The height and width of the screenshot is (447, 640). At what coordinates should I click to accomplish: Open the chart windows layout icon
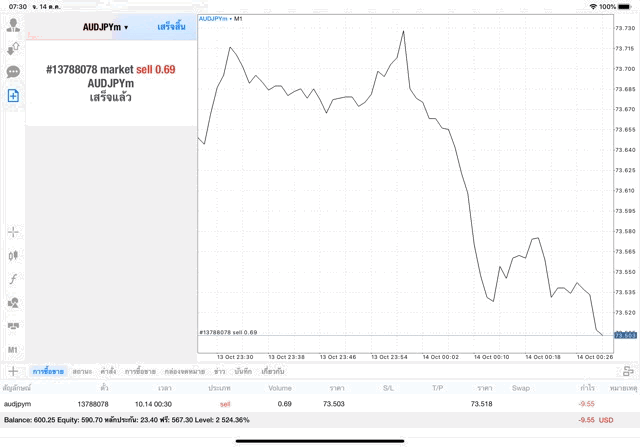14,326
